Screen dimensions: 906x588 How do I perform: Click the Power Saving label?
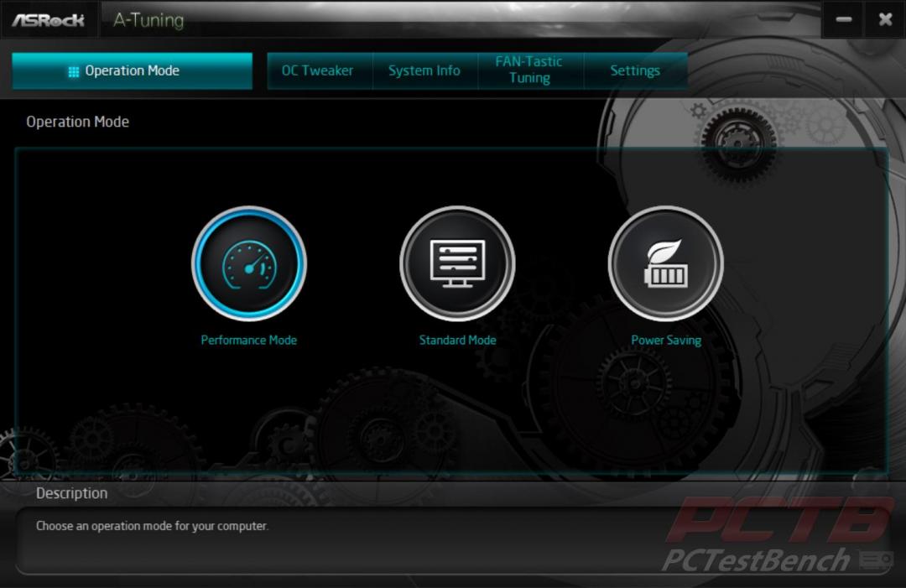point(666,341)
